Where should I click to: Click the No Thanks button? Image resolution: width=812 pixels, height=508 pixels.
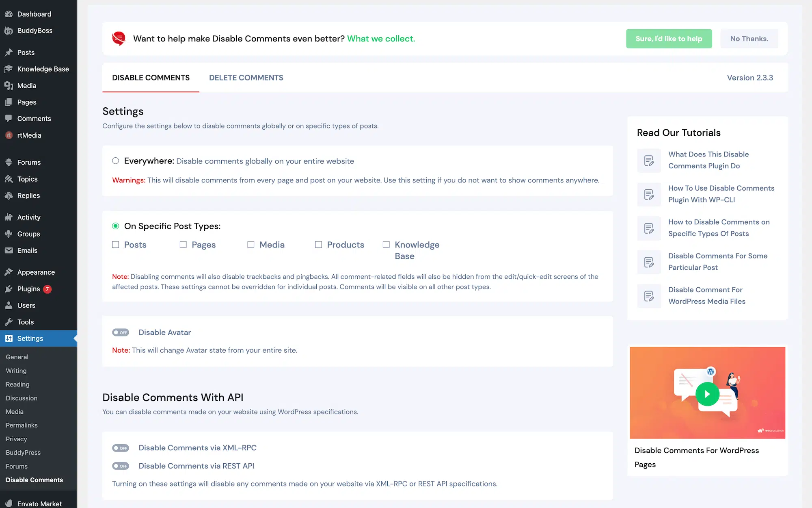point(749,39)
